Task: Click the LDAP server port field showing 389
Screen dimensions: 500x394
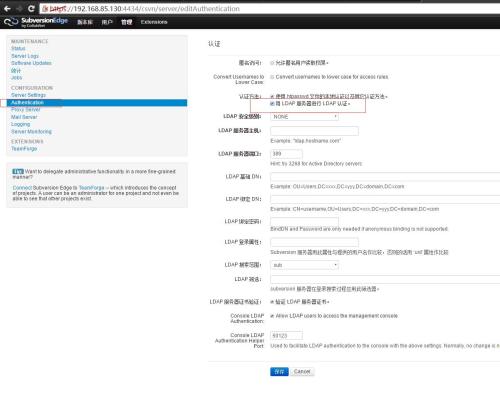Action: [x=286, y=154]
